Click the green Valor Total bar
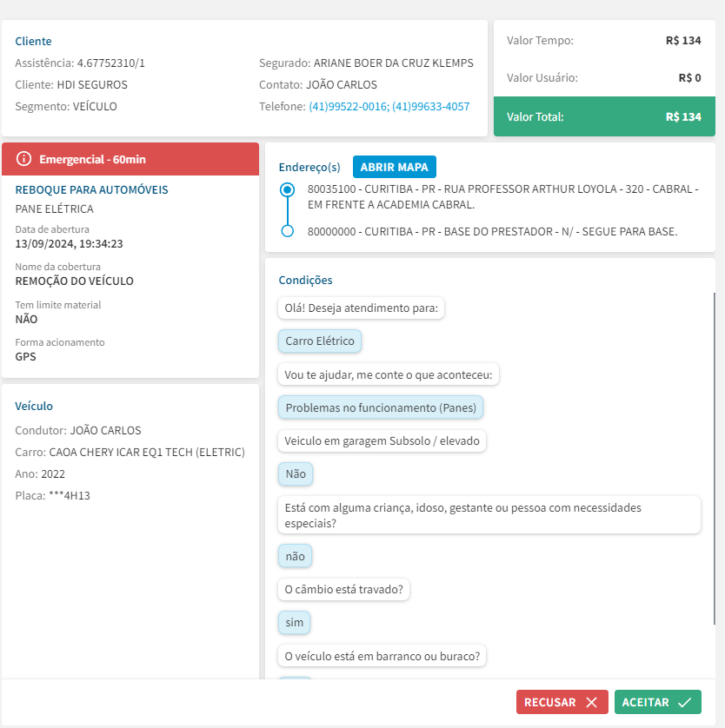Image resolution: width=725 pixels, height=728 pixels. pos(604,116)
